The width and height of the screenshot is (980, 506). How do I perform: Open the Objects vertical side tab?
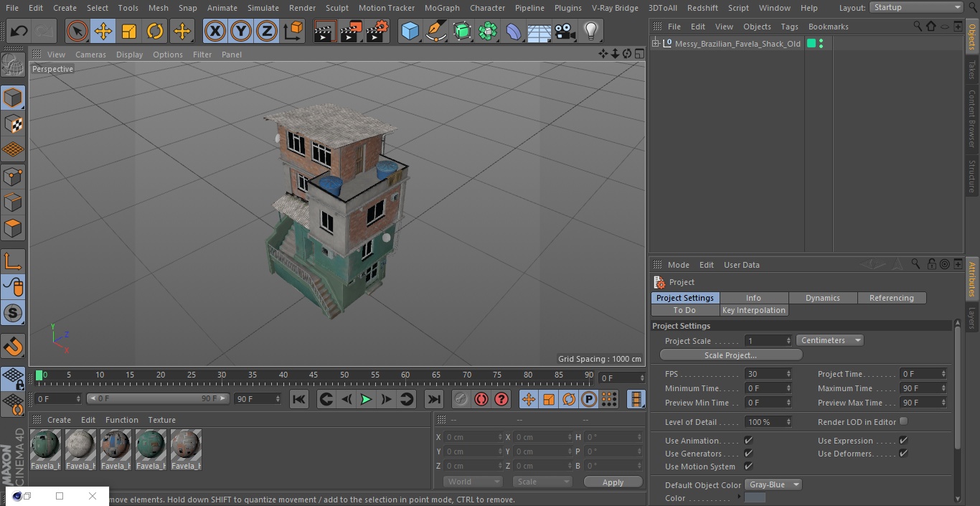pyautogui.click(x=972, y=36)
